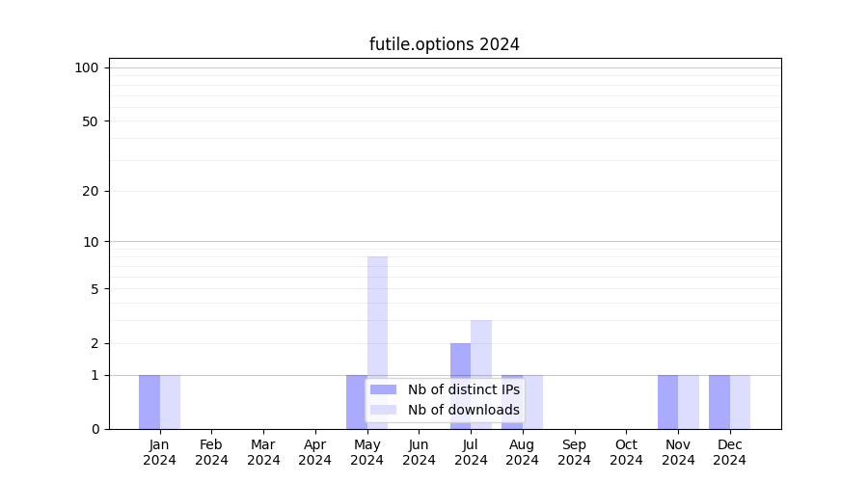Click the '100' y-axis tick label

pyautogui.click(x=87, y=67)
